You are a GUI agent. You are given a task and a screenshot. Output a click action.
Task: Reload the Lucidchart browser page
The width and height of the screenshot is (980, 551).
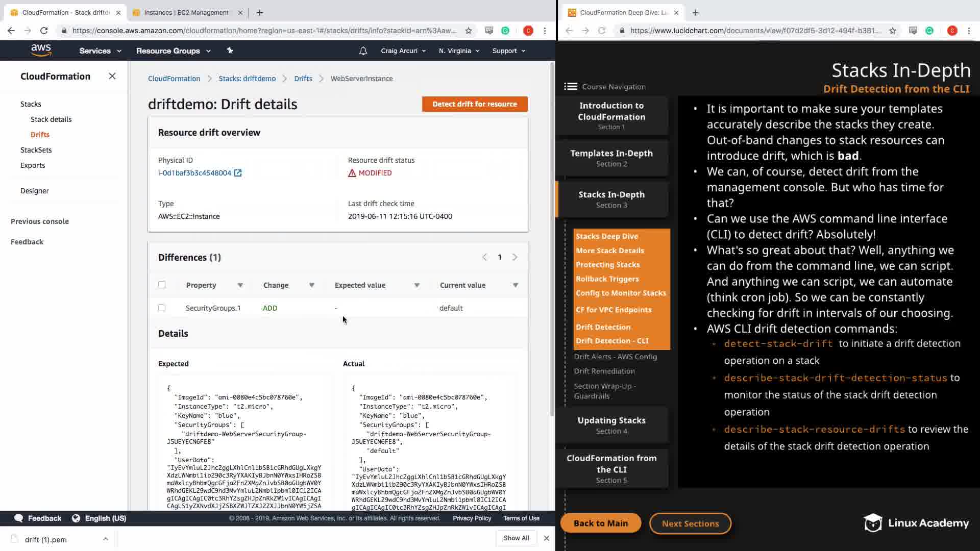(x=602, y=31)
